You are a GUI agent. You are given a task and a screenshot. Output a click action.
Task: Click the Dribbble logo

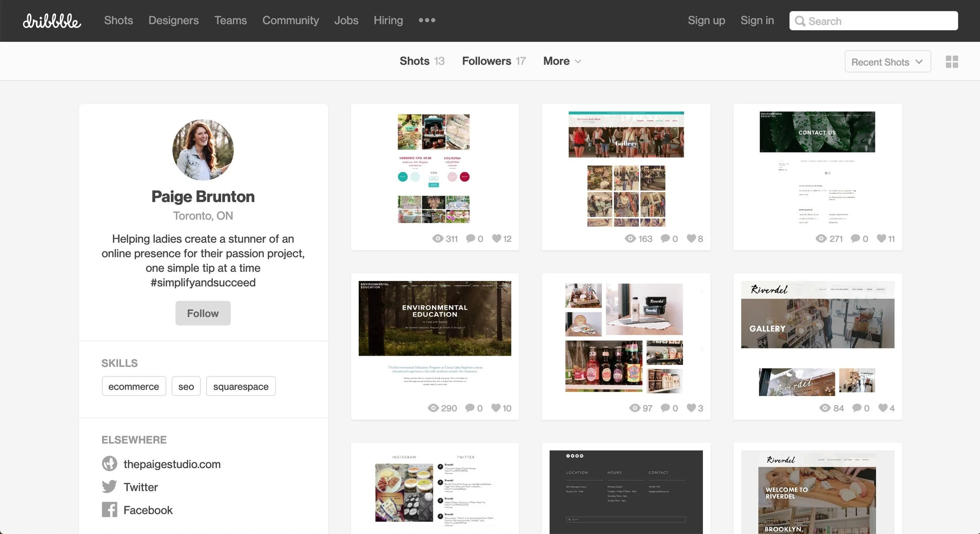point(52,21)
